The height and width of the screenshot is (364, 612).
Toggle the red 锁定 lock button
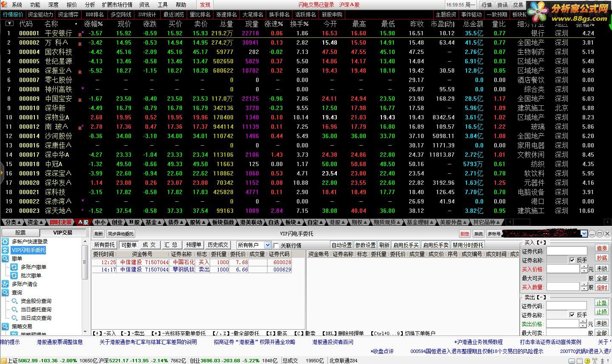point(465,234)
